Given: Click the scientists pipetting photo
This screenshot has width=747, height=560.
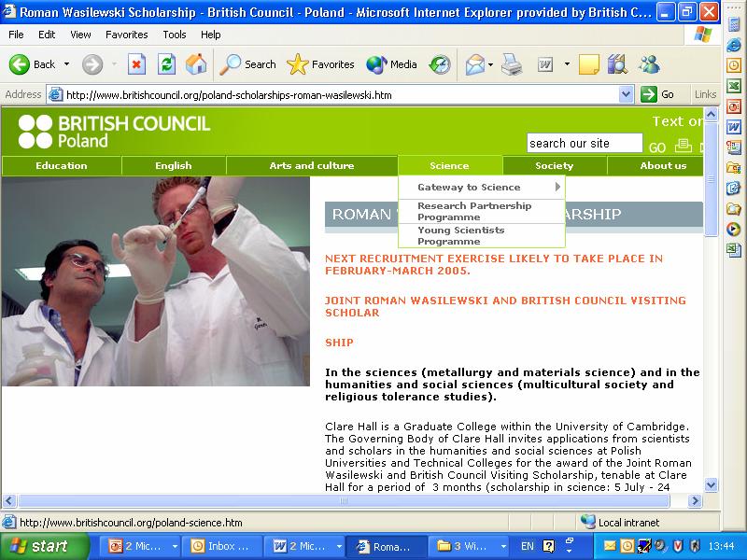Looking at the screenshot, I should [x=156, y=281].
